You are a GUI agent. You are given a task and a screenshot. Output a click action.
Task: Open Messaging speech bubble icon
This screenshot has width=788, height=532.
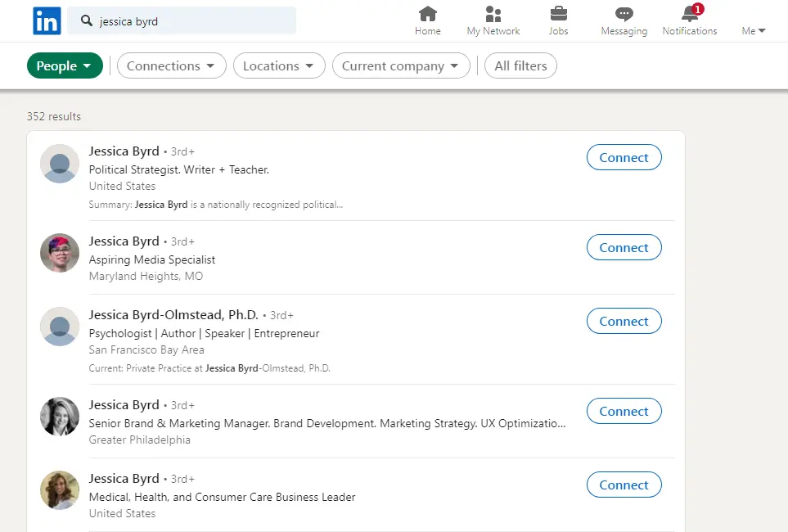pos(624,14)
